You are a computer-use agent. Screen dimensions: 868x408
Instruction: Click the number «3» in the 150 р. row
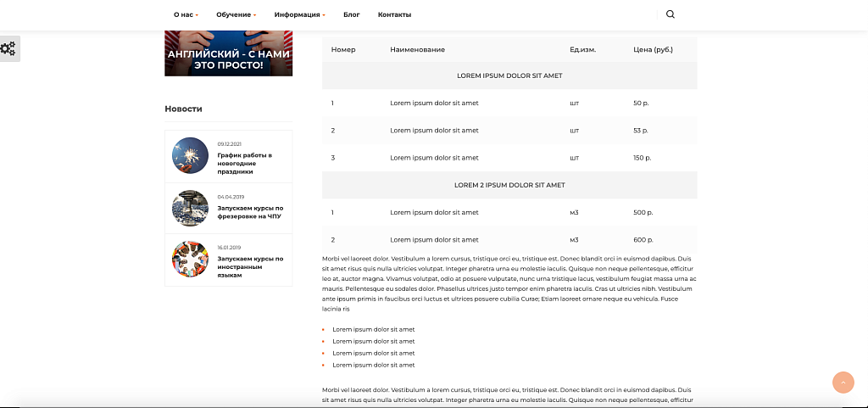pos(333,158)
